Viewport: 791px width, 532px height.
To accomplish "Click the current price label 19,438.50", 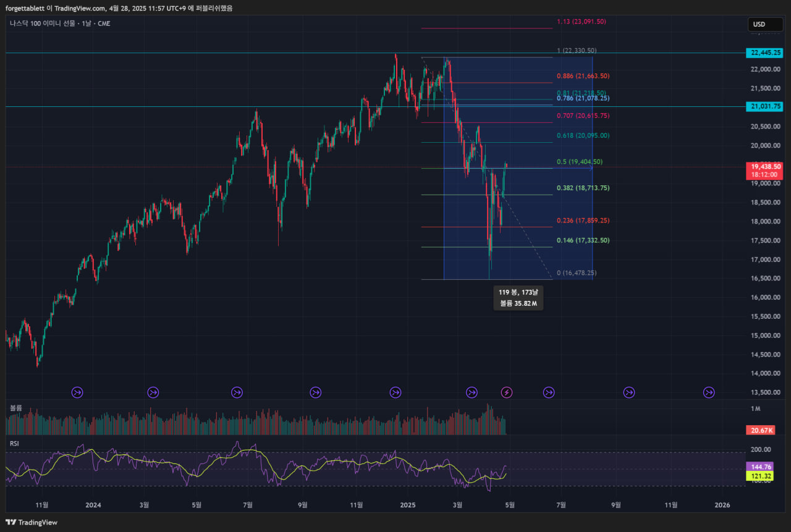I will coord(764,167).
